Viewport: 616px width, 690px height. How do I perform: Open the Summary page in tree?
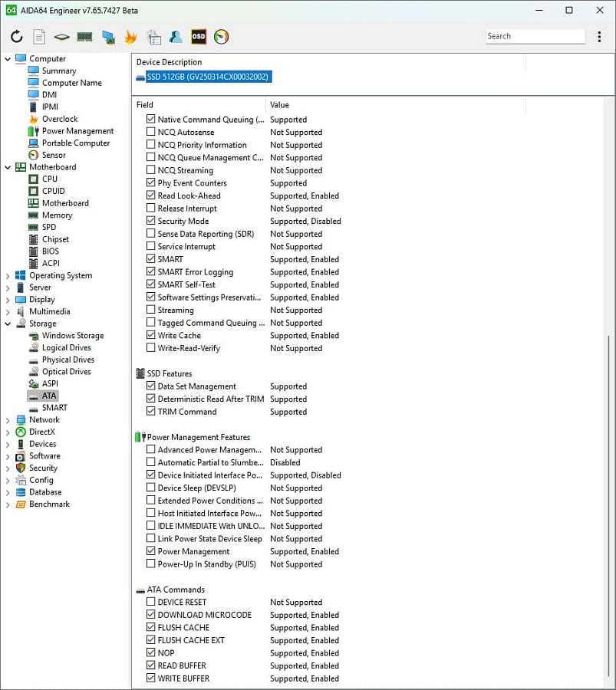[59, 71]
